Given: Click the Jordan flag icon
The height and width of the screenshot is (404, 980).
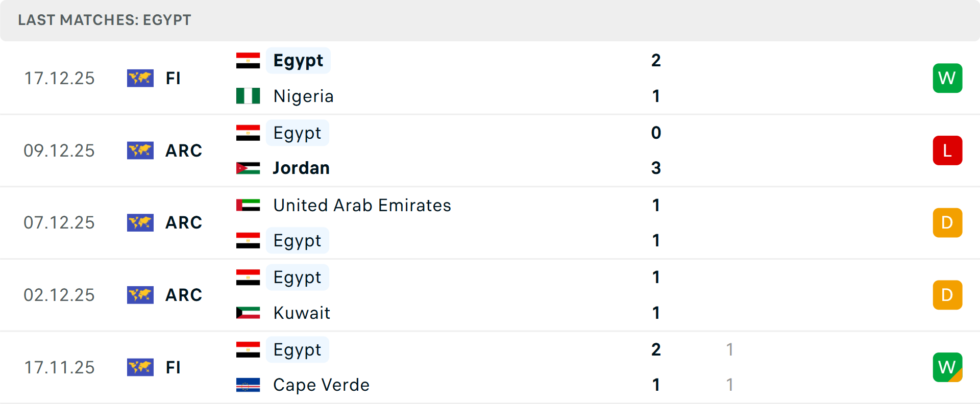Looking at the screenshot, I should (x=248, y=168).
